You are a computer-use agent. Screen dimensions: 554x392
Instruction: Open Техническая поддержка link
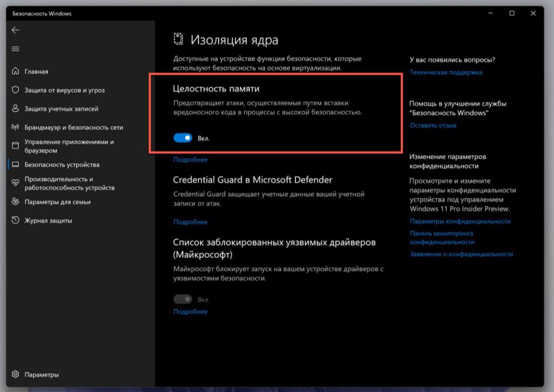point(446,72)
